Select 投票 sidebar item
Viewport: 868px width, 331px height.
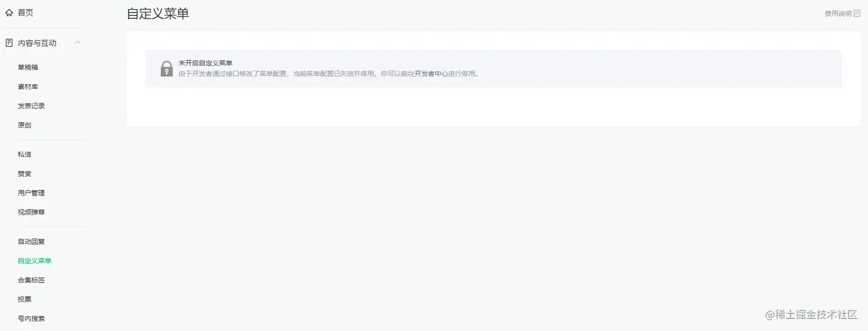(x=25, y=299)
